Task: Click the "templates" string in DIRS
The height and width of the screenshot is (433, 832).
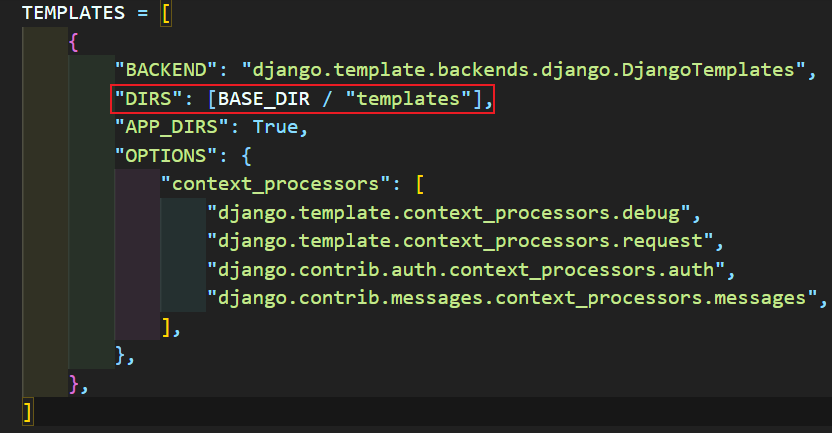Action: click(x=409, y=99)
